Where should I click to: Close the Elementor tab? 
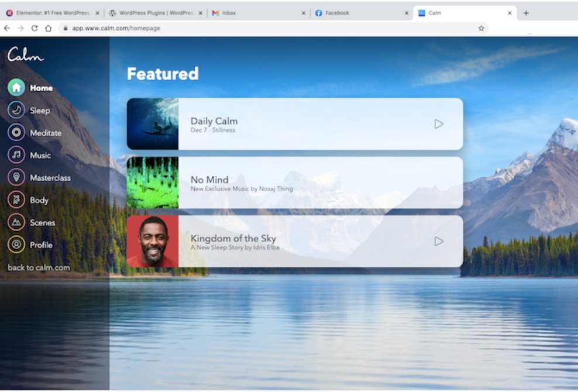[97, 13]
